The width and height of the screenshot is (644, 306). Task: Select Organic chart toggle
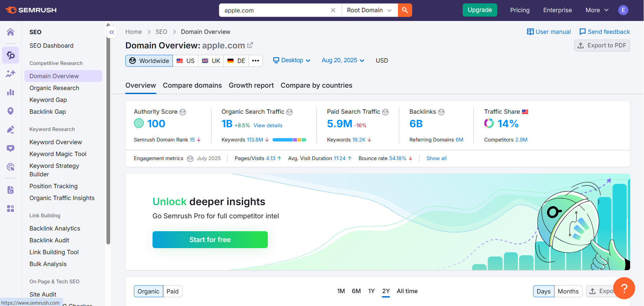[x=148, y=291]
